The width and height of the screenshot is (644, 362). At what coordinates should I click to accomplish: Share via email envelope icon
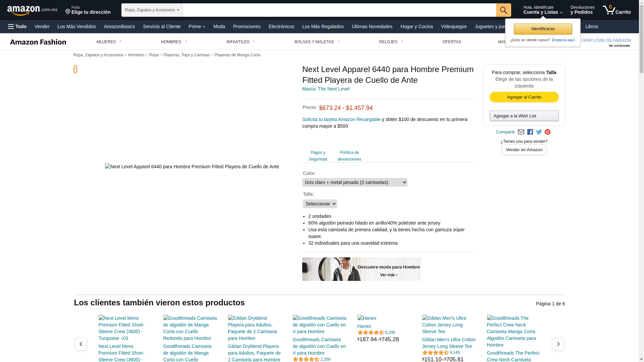pos(521,132)
